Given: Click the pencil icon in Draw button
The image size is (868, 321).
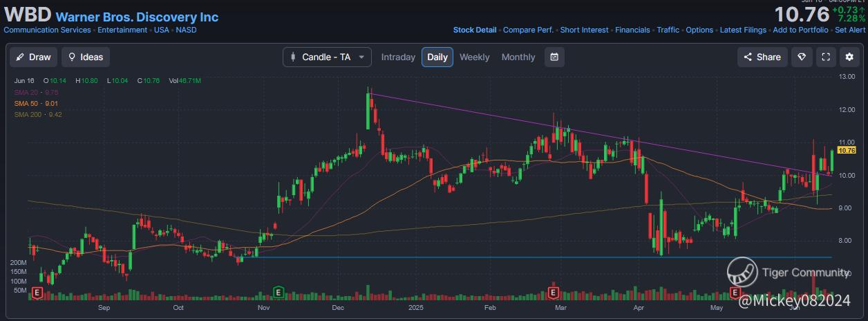Looking at the screenshot, I should tap(20, 57).
